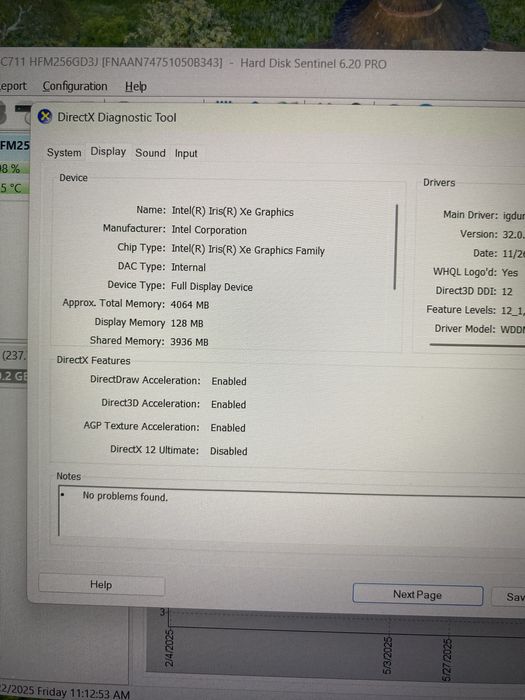Click the 'Driver Model:' label
This screenshot has width=525, height=700.
click(x=465, y=329)
